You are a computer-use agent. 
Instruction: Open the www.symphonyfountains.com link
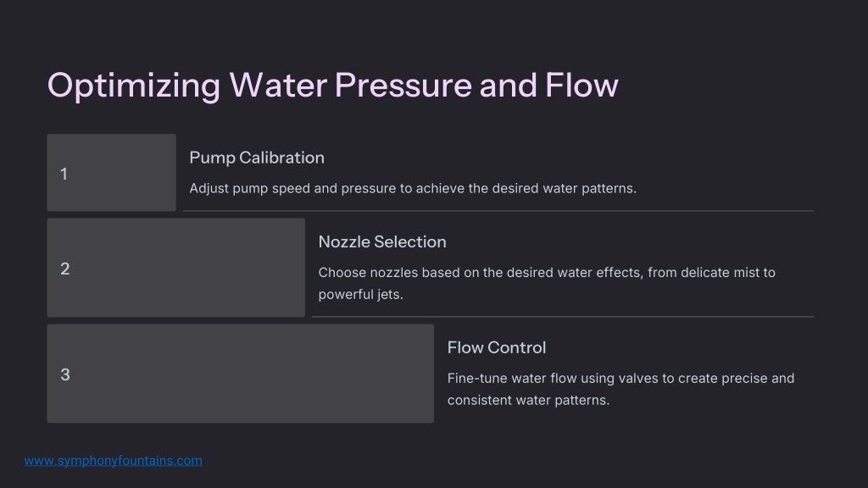[x=113, y=460]
